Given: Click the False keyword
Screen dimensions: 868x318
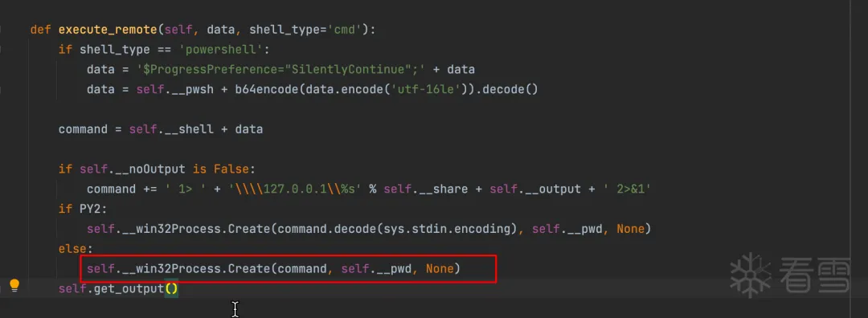Looking at the screenshot, I should pos(231,169).
